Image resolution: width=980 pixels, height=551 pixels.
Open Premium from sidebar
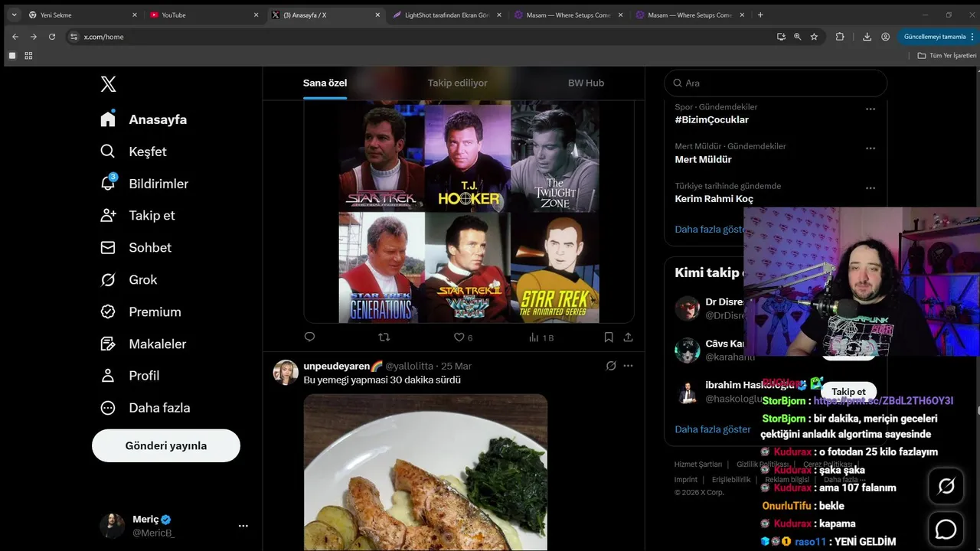141,311
